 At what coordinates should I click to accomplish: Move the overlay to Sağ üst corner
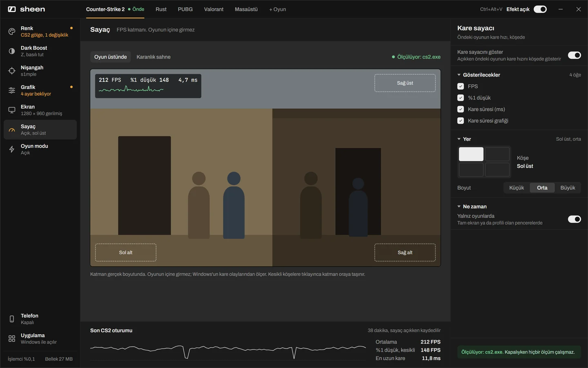[405, 83]
